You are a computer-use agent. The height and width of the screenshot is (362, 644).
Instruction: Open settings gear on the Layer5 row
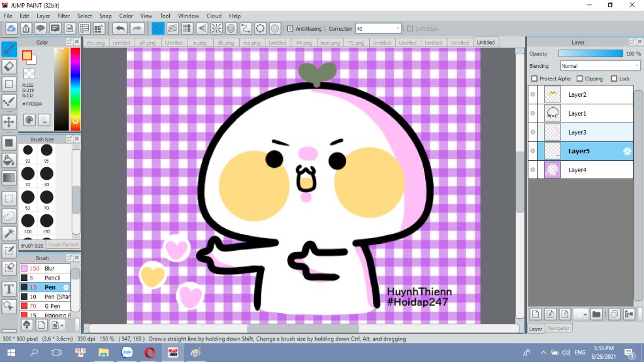(627, 151)
